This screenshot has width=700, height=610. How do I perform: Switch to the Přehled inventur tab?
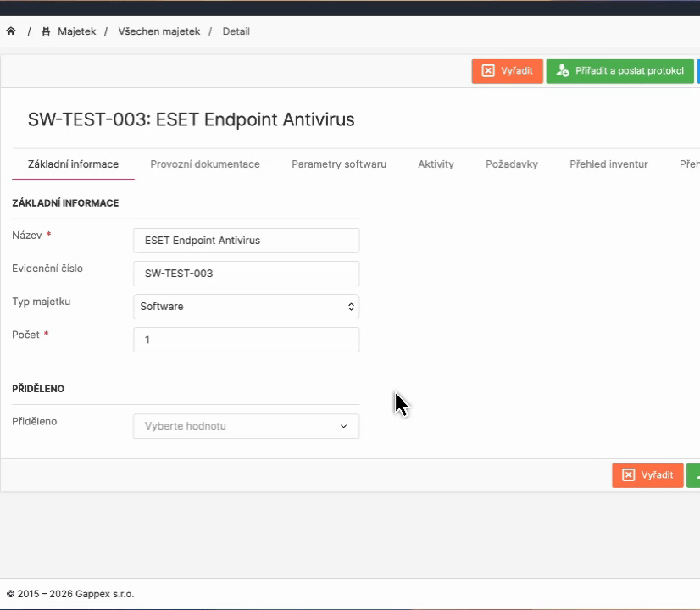608,164
